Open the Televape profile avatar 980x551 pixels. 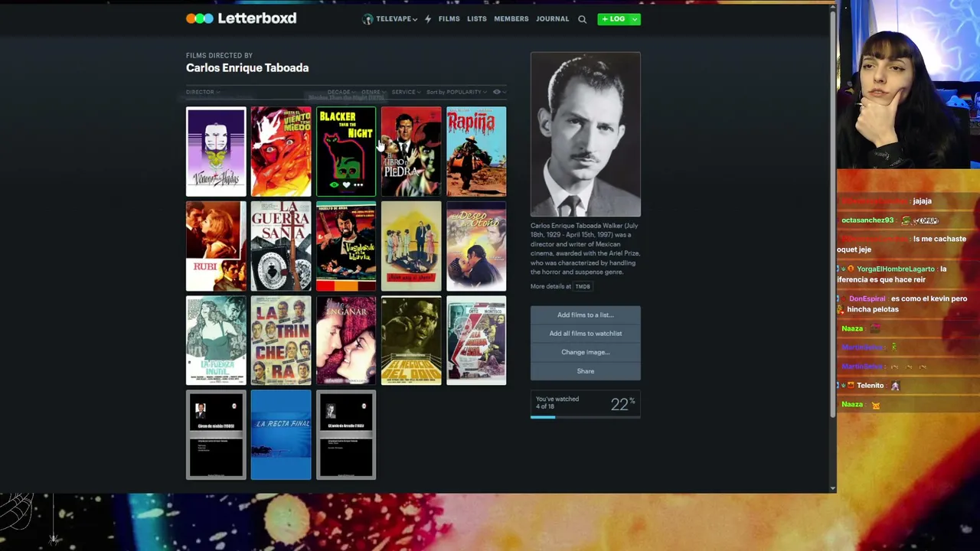point(367,19)
